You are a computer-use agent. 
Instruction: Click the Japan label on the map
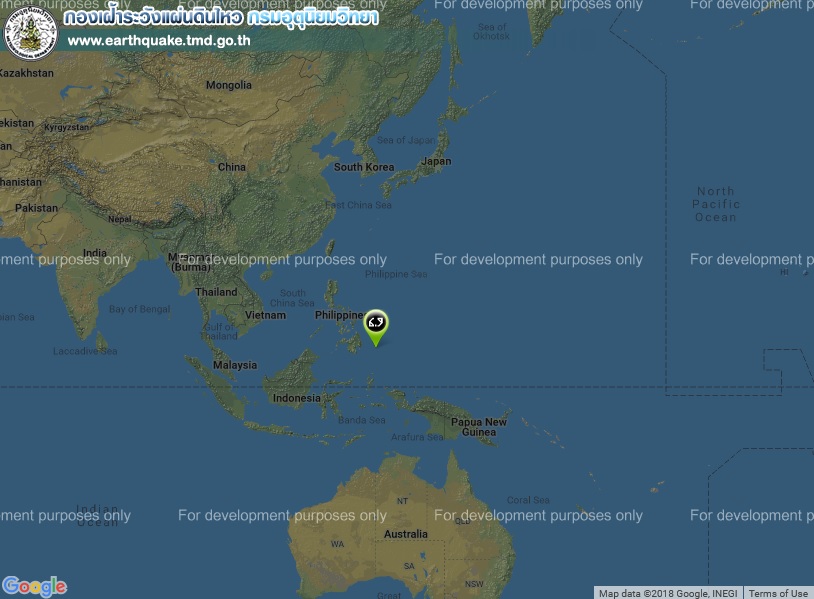coord(436,161)
